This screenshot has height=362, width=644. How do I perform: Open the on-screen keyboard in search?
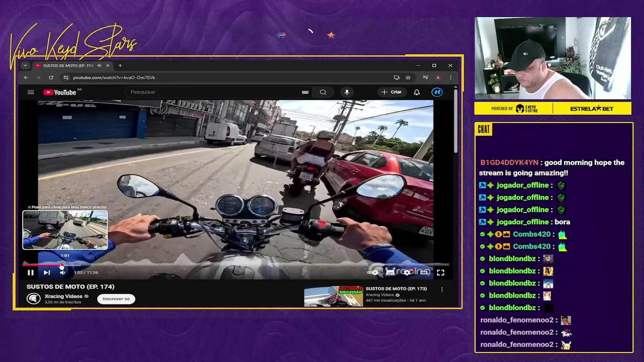305,92
